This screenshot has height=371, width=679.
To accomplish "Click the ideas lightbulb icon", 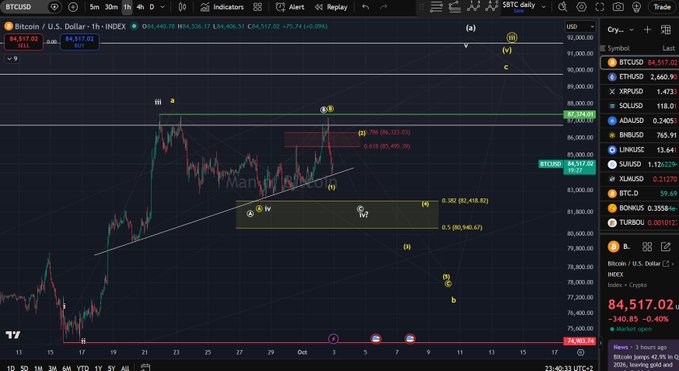I will pos(637,7).
